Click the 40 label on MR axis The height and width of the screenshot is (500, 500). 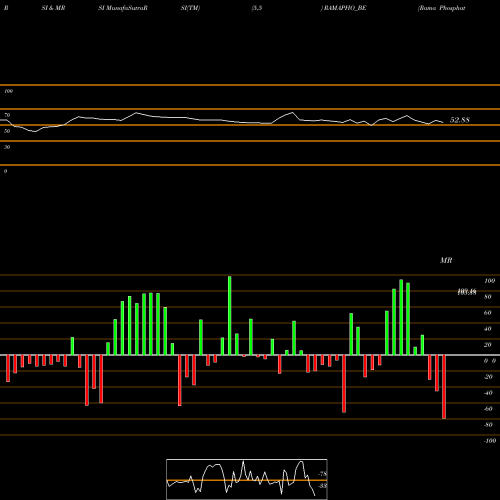tap(488, 329)
